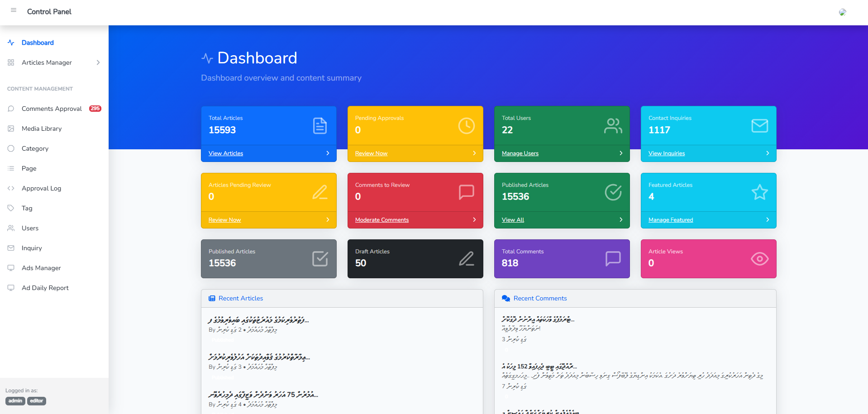868x414 pixels.
Task: Click the checkmark circle on Published Articles card
Action: point(613,192)
